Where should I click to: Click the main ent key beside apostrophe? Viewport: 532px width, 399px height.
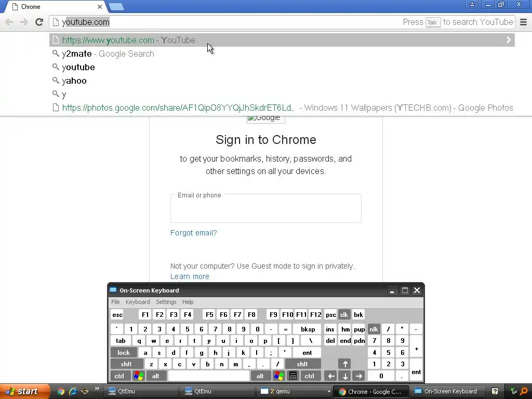point(307,353)
